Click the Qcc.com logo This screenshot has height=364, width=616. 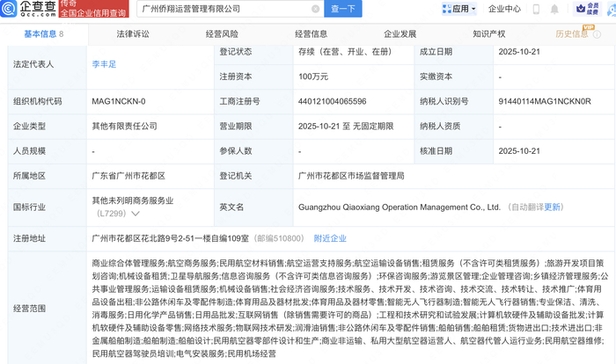click(x=28, y=9)
